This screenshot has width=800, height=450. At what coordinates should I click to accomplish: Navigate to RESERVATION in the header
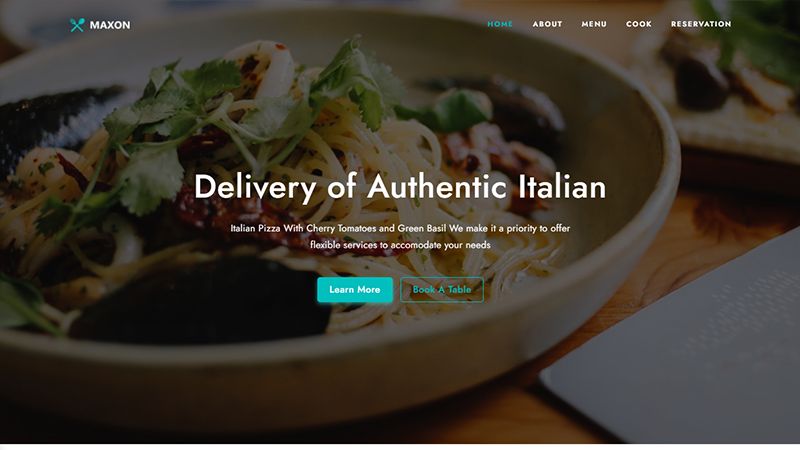coord(701,24)
